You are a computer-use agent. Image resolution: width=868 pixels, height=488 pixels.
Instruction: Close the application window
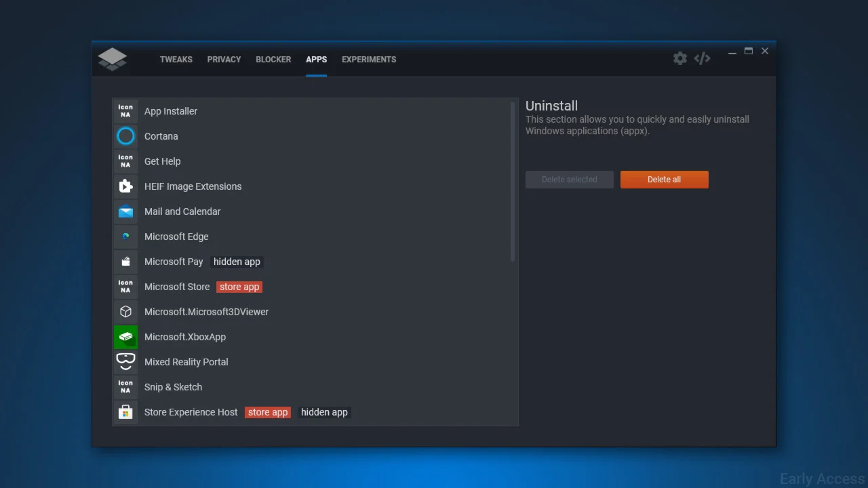click(x=765, y=52)
